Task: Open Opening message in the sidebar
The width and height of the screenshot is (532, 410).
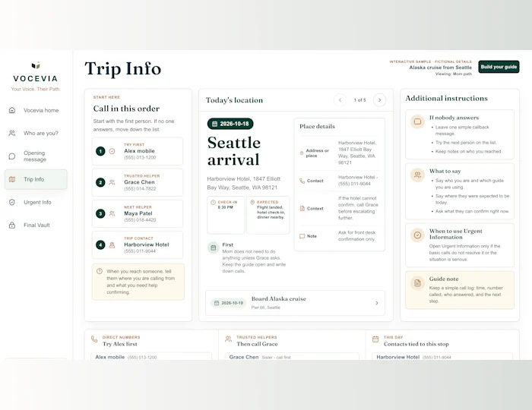Action: [x=36, y=156]
